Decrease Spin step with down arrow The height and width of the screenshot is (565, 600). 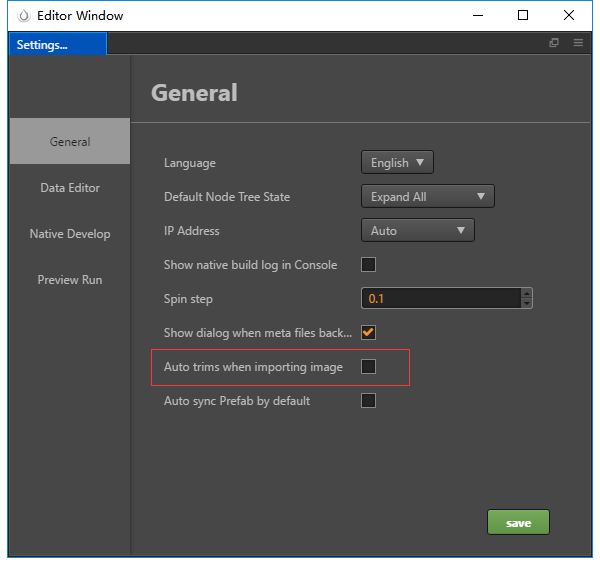click(x=527, y=303)
